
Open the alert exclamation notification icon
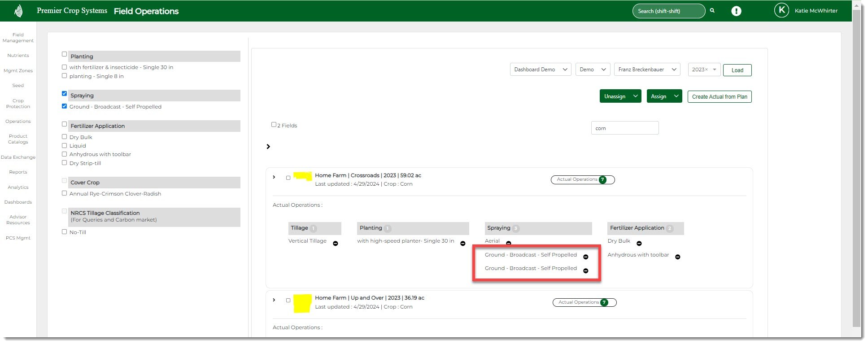click(736, 11)
